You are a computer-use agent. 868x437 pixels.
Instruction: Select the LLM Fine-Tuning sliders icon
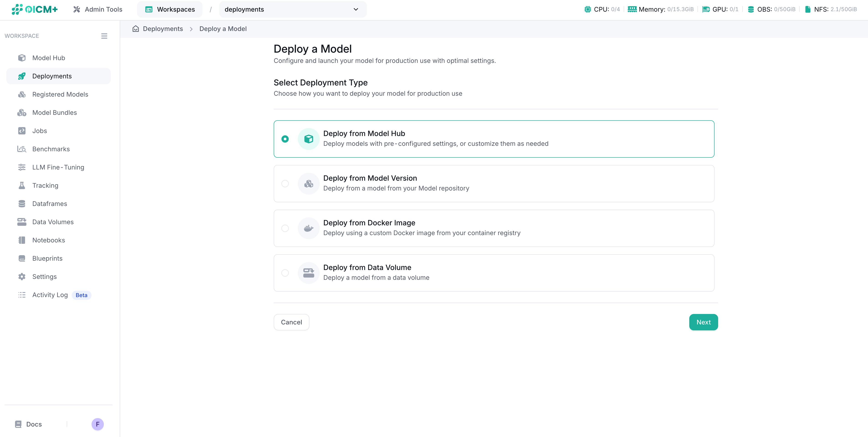(22, 167)
